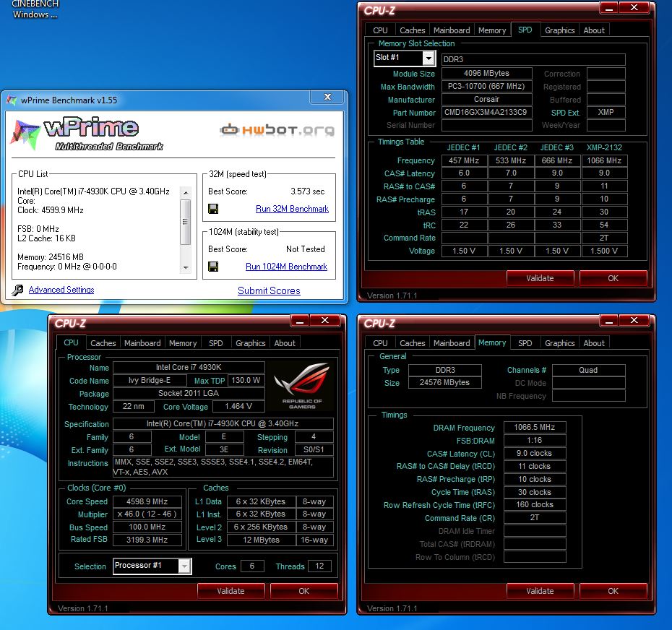Click the HWBOT.org logo in wPrime
The width and height of the screenshot is (672, 630).
277,129
